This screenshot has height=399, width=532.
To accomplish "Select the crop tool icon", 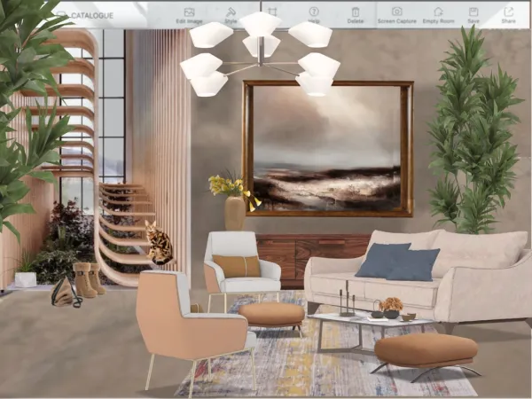I will tap(272, 12).
